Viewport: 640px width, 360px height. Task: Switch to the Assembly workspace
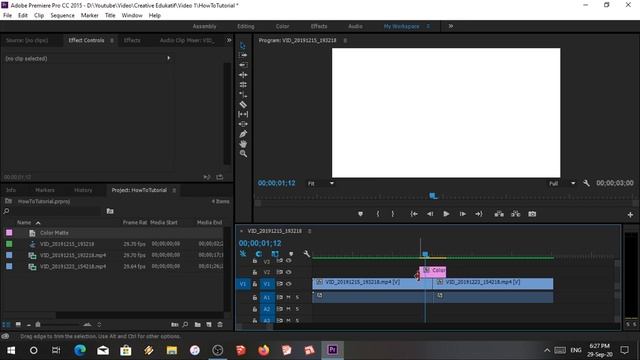click(204, 26)
